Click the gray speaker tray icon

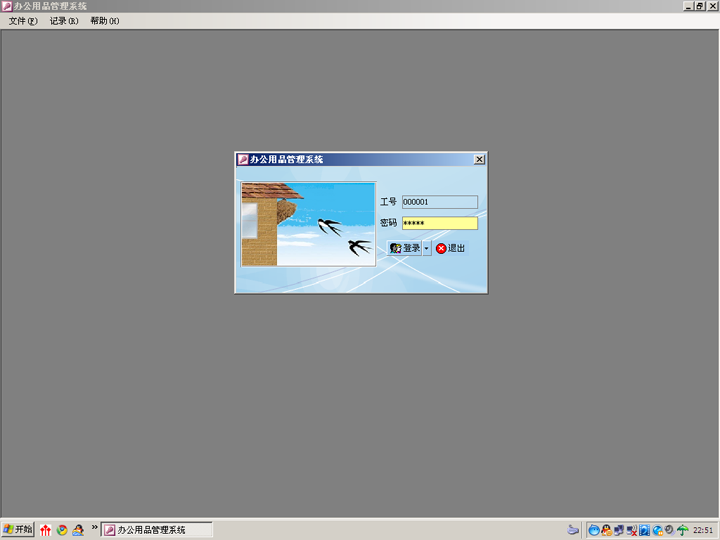[x=669, y=530]
